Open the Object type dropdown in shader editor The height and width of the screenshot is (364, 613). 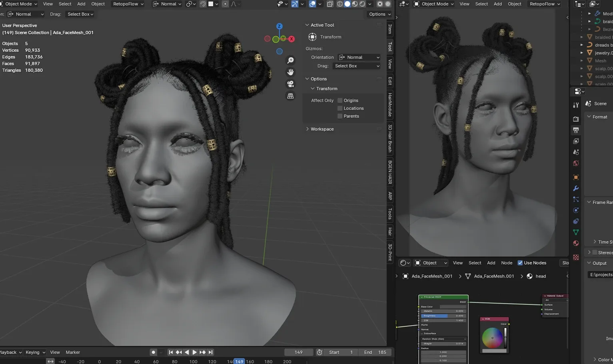pos(431,263)
